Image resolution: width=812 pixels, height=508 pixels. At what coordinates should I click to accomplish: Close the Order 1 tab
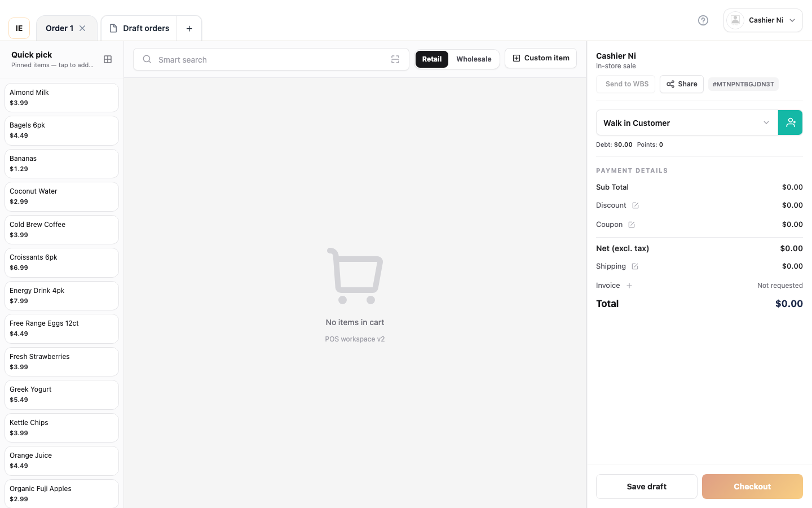click(x=82, y=28)
